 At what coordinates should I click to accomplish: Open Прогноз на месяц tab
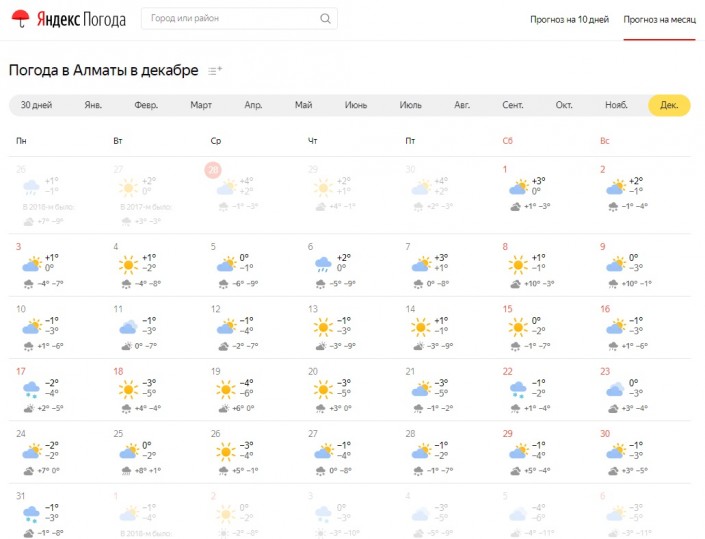[657, 19]
